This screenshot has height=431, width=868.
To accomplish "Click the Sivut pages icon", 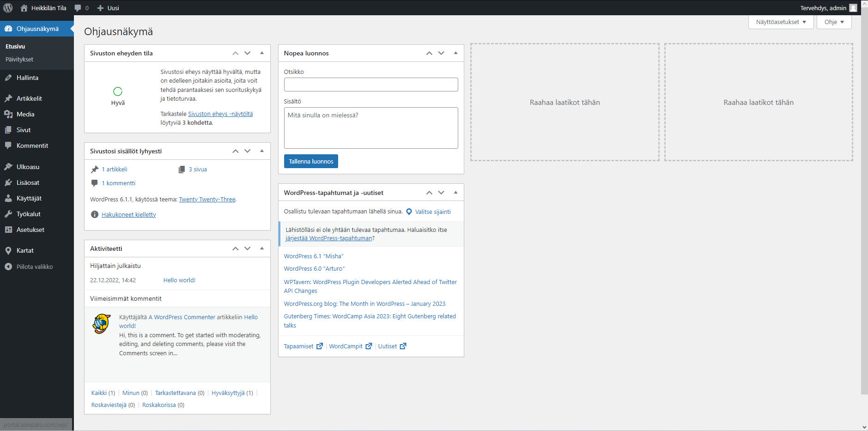I will (8, 130).
